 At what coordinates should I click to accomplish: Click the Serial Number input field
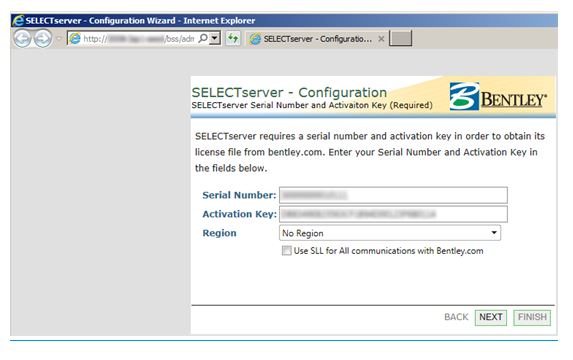(x=393, y=195)
